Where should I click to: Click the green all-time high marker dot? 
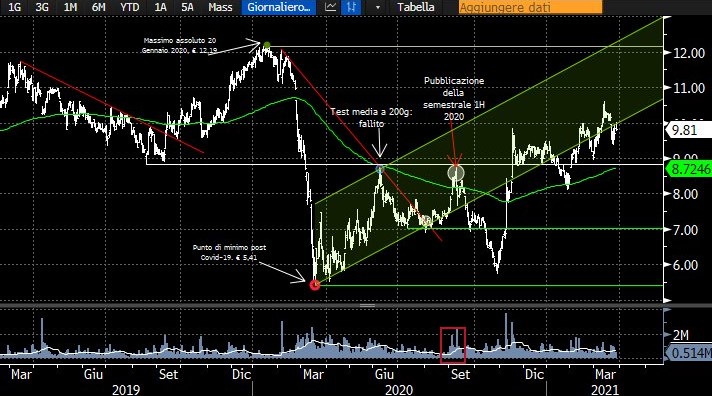coord(267,45)
